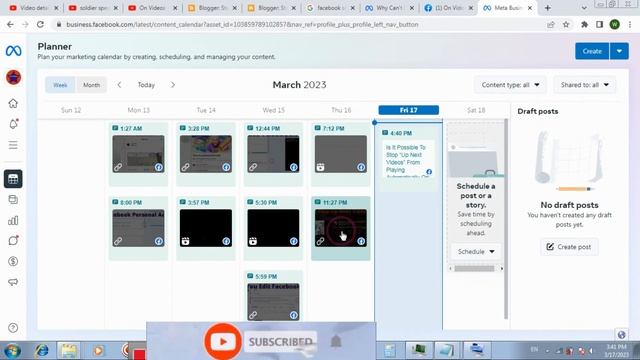Open the Thu 7:12 PM post thumbnail
Screen dimensions: 640x360
point(341,154)
